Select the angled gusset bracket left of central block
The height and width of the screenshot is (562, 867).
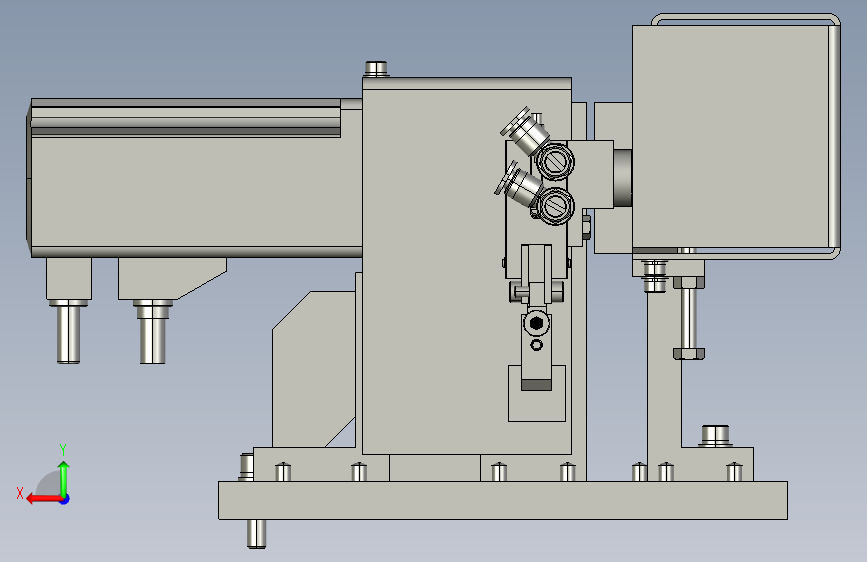314,369
